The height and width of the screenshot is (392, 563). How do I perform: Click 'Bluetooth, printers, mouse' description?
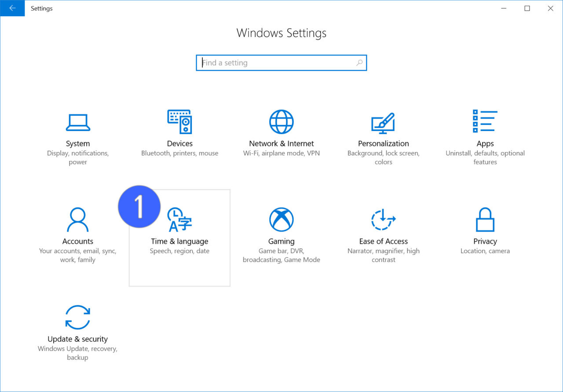coord(180,153)
